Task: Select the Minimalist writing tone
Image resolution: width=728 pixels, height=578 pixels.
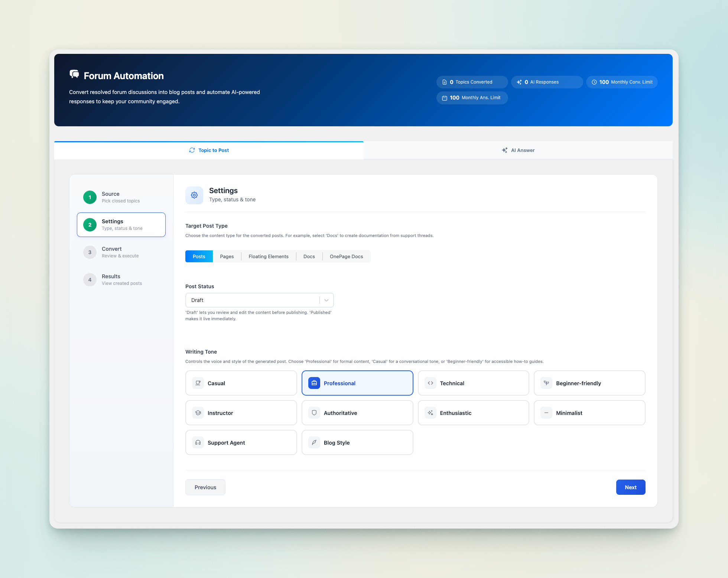Action: point(589,413)
